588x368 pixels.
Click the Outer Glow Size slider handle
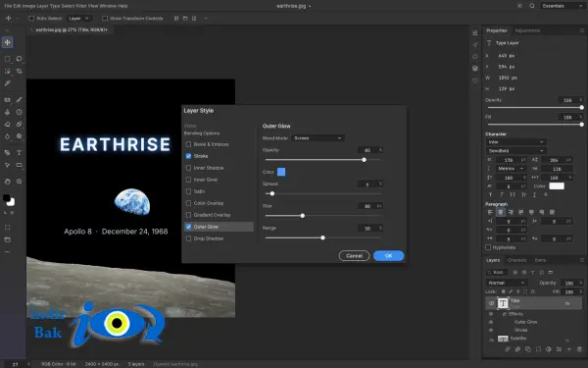pyautogui.click(x=302, y=216)
